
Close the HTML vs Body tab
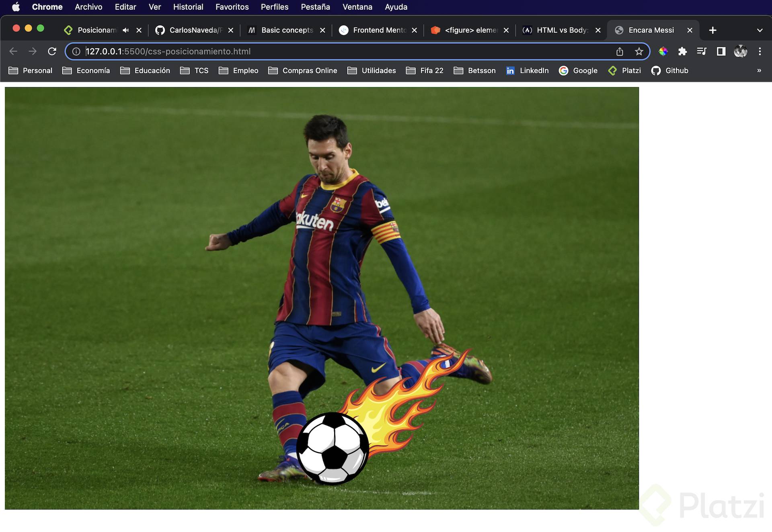598,30
